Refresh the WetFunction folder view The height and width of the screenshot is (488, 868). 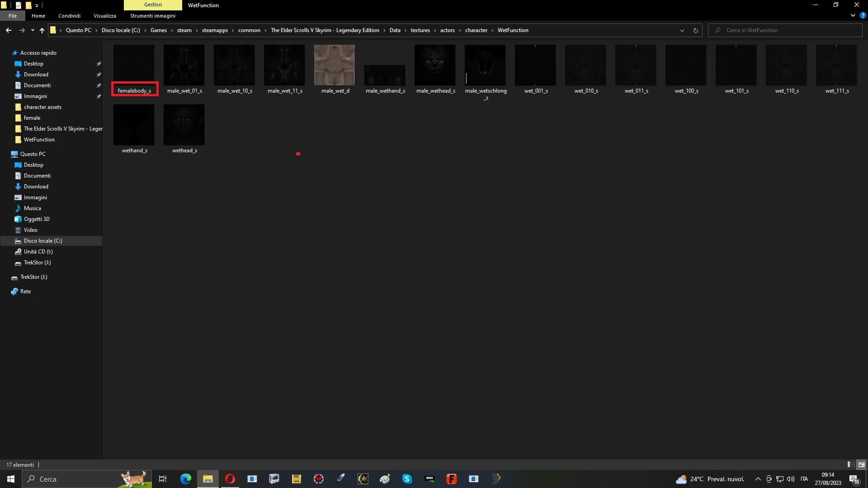pos(695,30)
